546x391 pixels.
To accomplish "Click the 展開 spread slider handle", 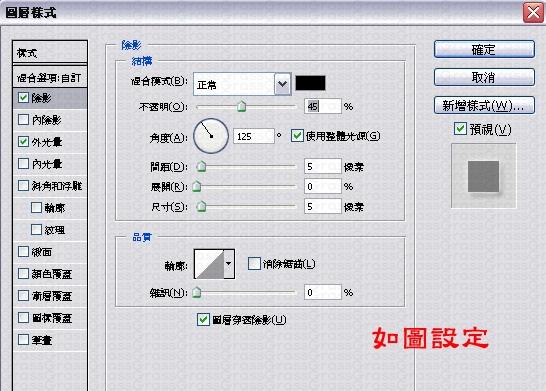I will 197,186.
